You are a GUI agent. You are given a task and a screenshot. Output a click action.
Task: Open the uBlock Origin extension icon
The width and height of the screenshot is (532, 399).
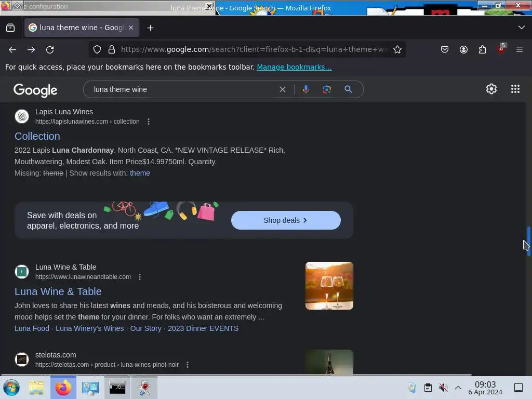[501, 49]
